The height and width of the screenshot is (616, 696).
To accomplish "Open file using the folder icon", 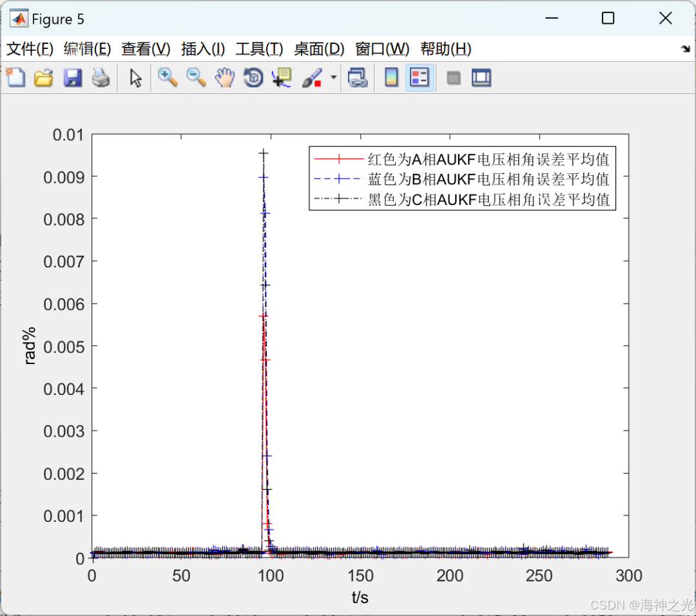I will (44, 78).
